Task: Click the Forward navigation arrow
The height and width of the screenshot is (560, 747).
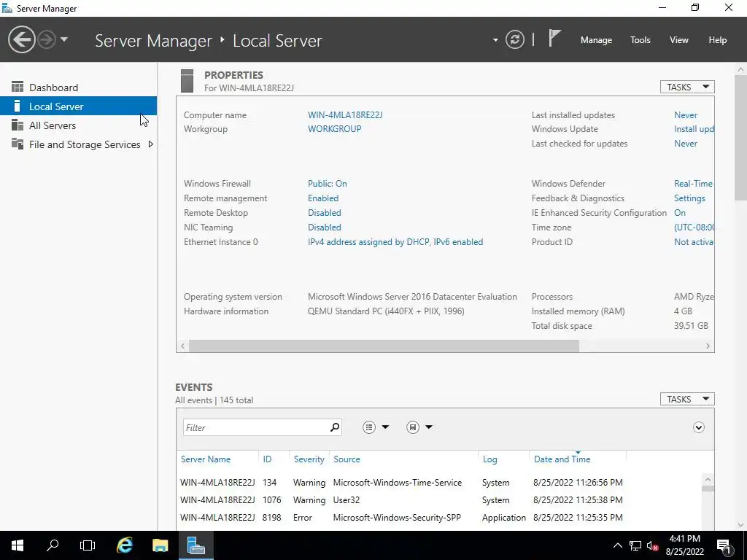Action: [x=47, y=39]
